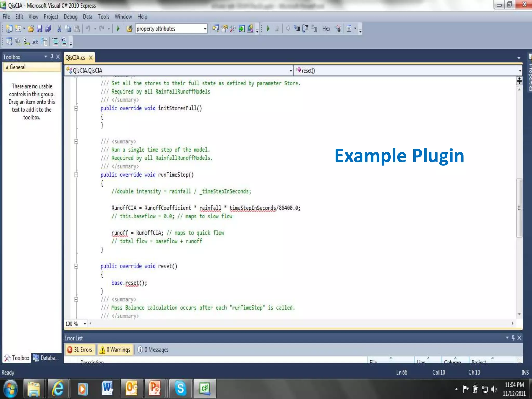Click the Paste toolbar icon
Screen dimensions: 532x399
[77, 29]
